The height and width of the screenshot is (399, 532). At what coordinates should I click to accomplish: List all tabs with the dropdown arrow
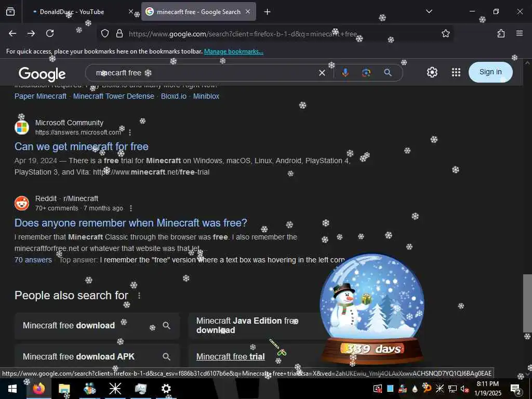point(429,11)
